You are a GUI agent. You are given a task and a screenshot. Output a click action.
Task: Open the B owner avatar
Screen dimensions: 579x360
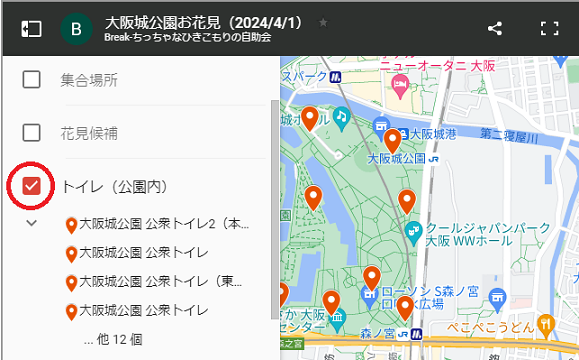[76, 29]
